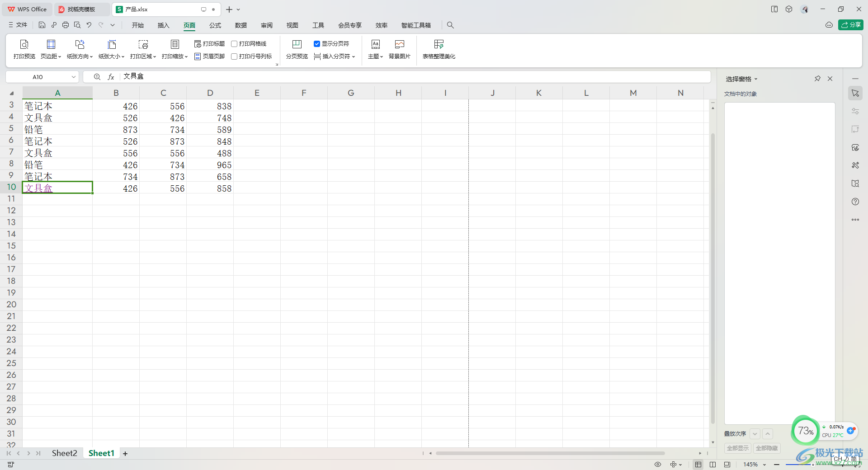Open the 打印区域 print area options
868x470 pixels.
143,50
